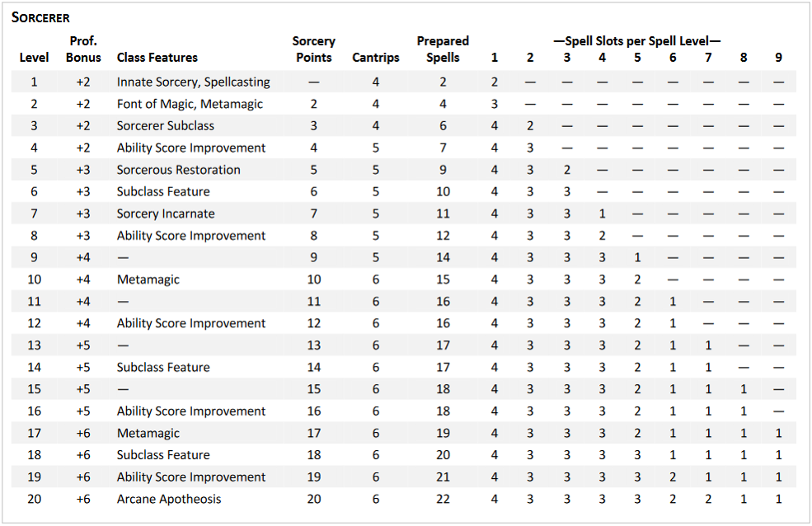Screen dimensions: 812x526
Task: Open the Font of Magic, Metamagic entry
Action: coord(190,104)
